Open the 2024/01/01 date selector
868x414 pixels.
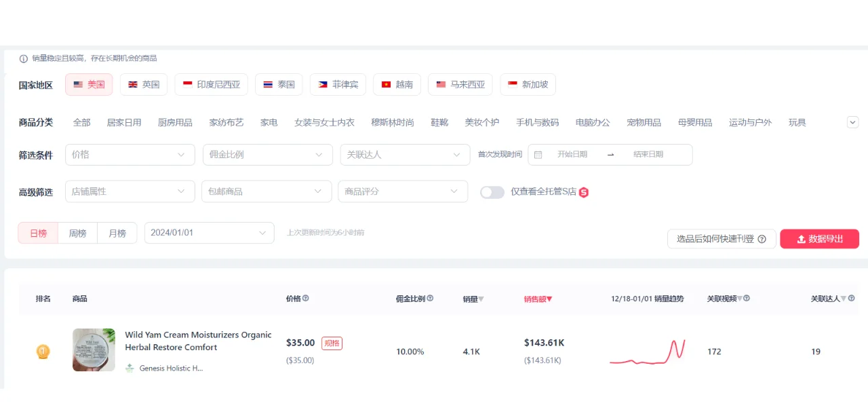[209, 233]
